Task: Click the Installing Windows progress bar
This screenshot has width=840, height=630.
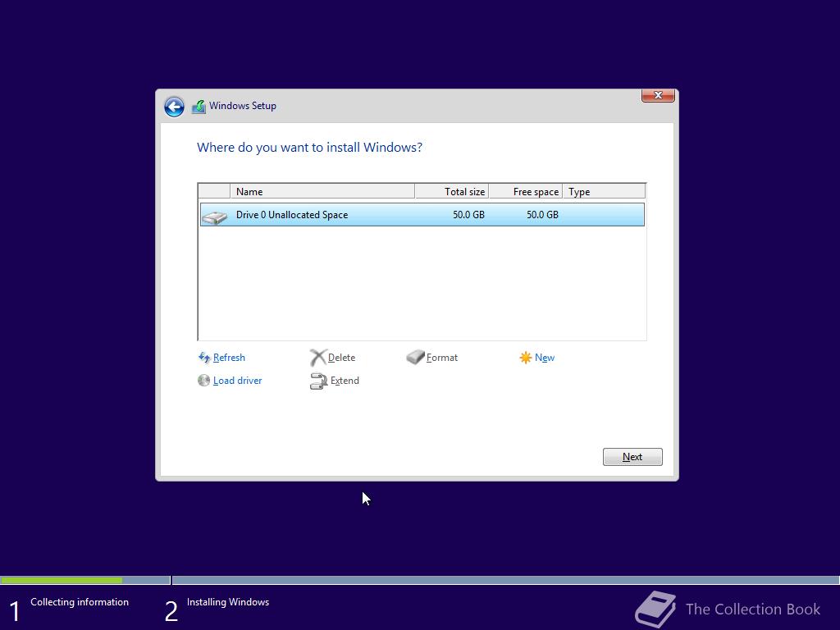Action: [x=505, y=580]
